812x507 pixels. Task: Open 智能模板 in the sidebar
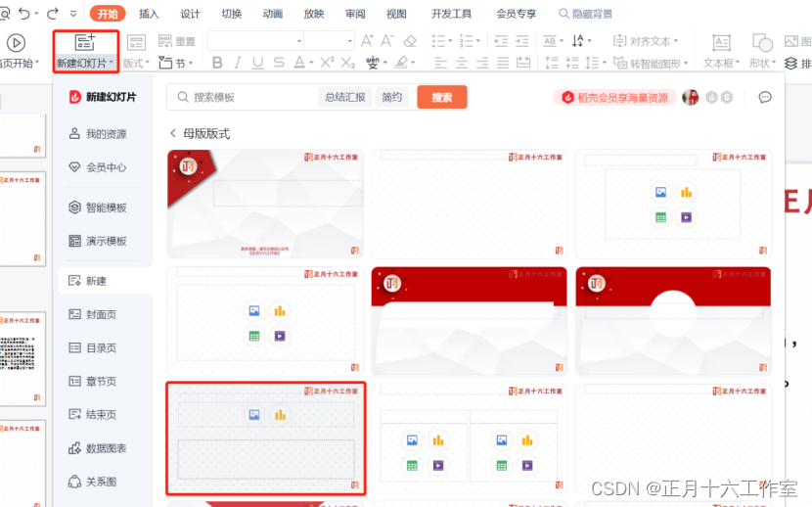tap(106, 207)
